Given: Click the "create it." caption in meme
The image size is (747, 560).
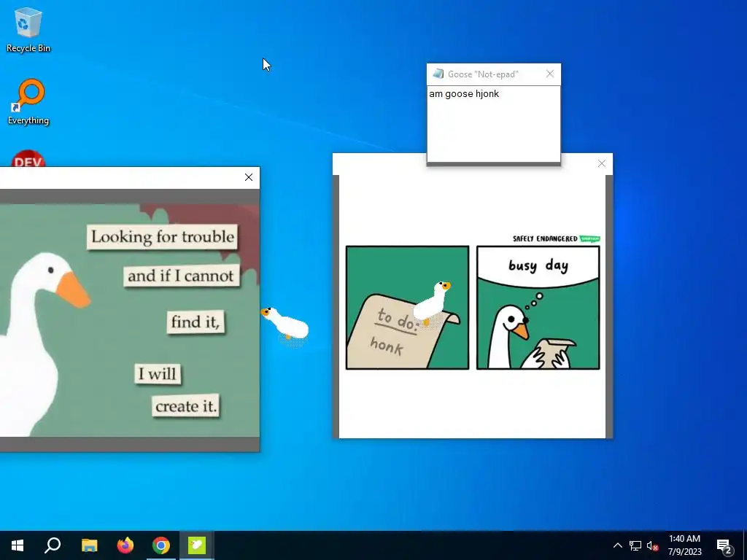Looking at the screenshot, I should [186, 406].
